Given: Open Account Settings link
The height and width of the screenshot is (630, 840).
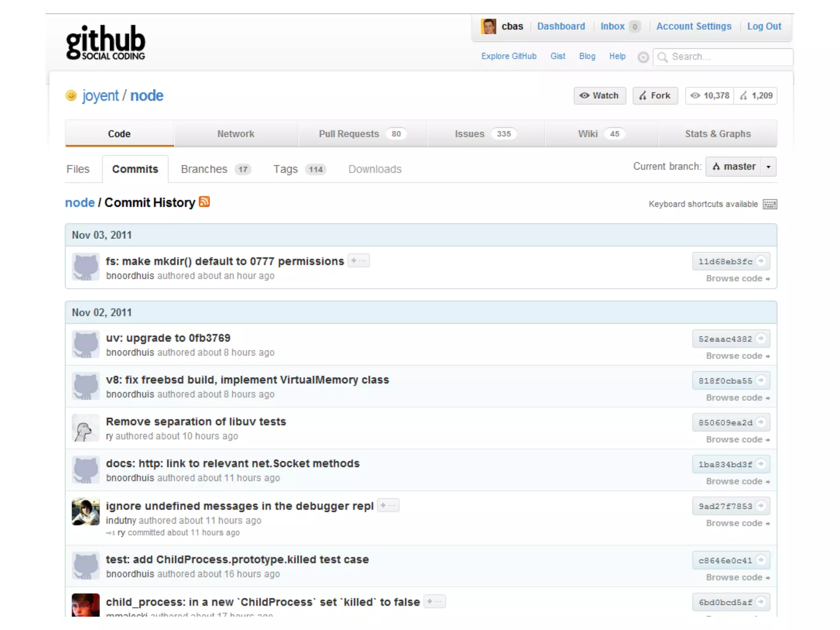Looking at the screenshot, I should click(x=694, y=26).
